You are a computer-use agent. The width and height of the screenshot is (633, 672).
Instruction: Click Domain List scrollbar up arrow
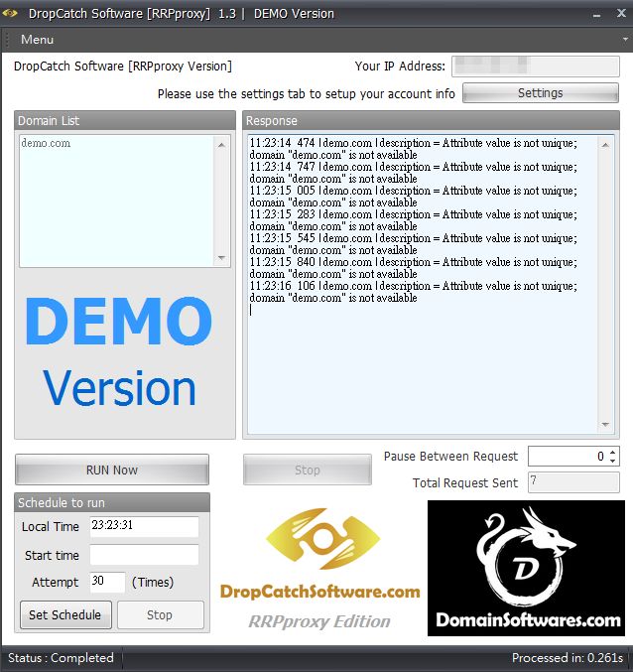pyautogui.click(x=221, y=145)
